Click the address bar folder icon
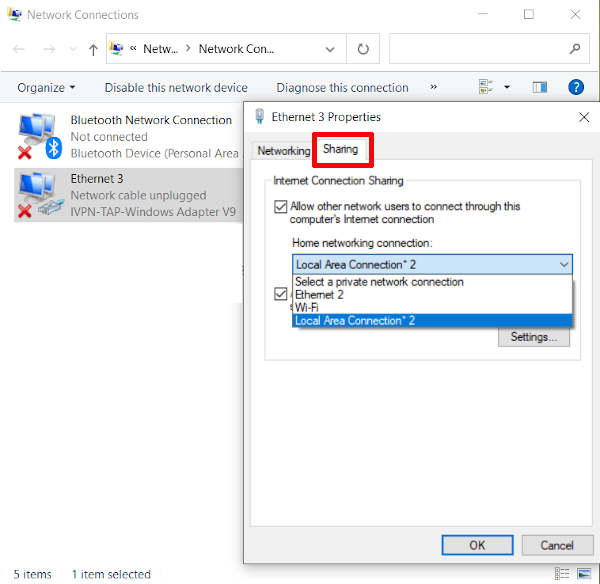The width and height of the screenshot is (600, 584). click(x=116, y=48)
